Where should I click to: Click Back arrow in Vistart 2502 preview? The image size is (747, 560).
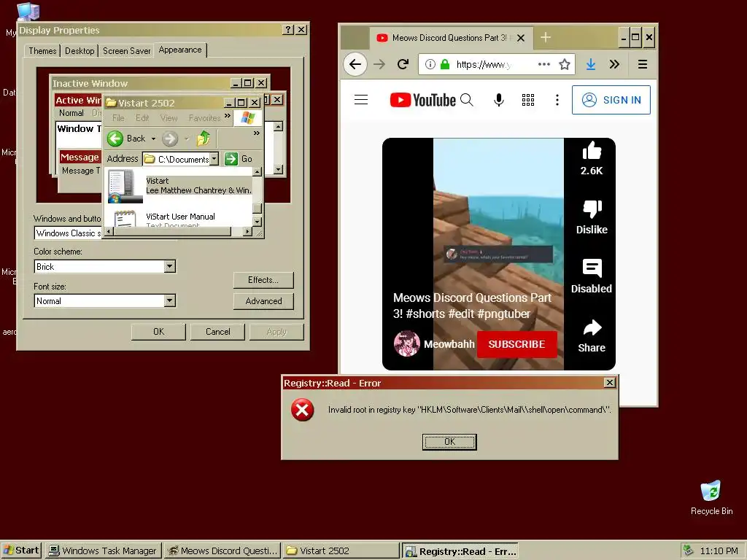tap(115, 139)
